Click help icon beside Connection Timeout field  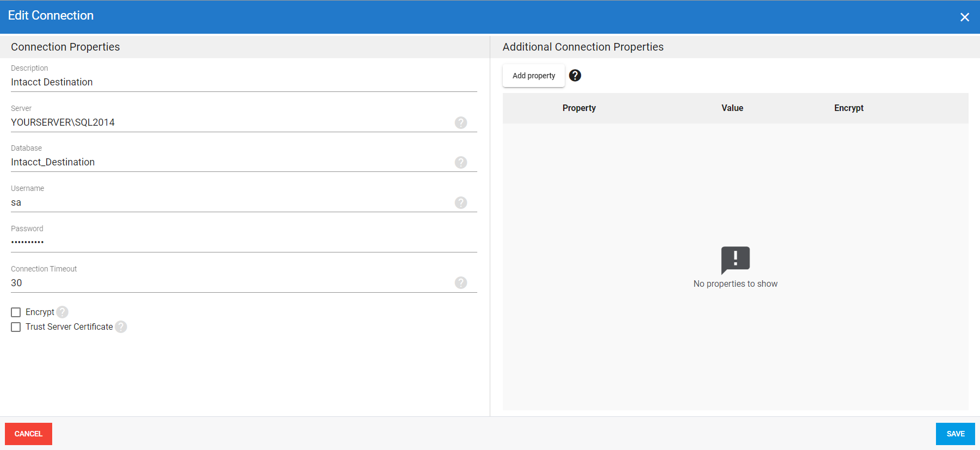461,282
